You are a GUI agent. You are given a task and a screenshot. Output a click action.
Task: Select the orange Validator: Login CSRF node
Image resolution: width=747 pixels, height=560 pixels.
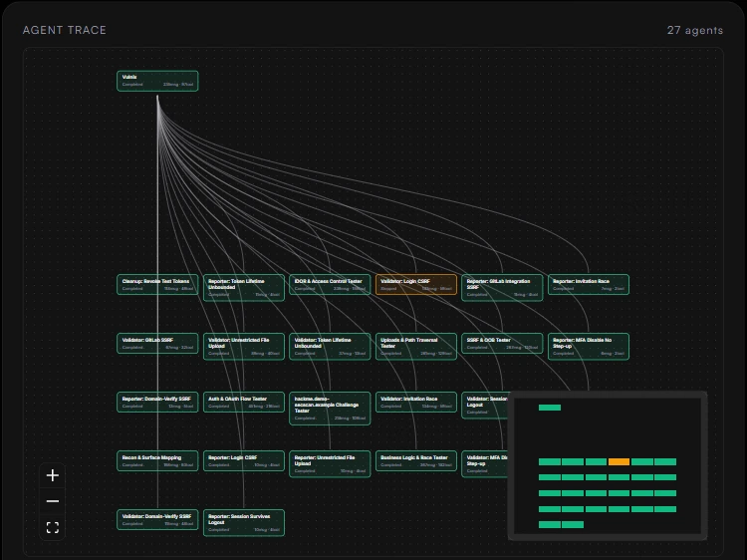tap(416, 285)
